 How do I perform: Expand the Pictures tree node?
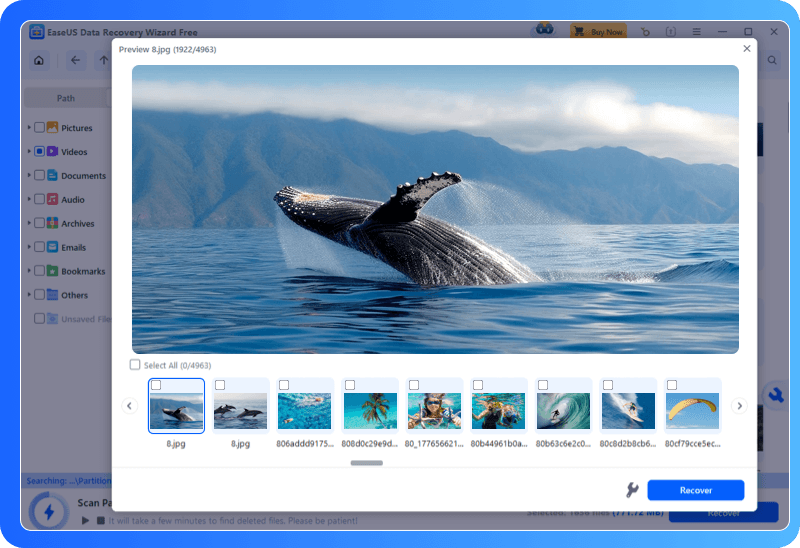coord(29,128)
